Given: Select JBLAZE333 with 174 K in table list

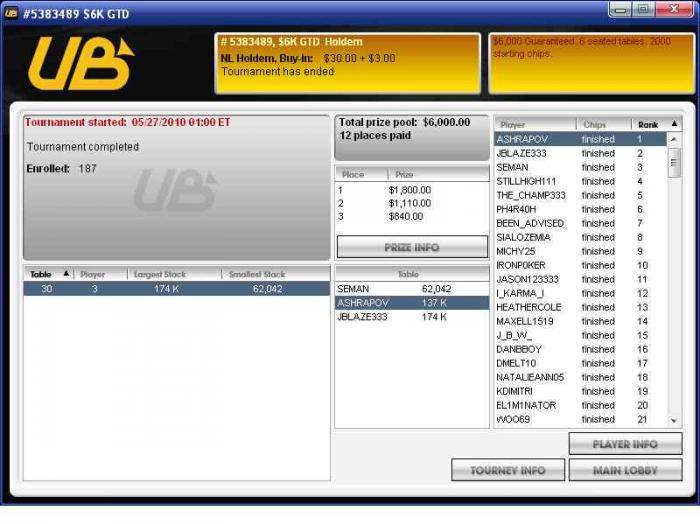Looking at the screenshot, I should (412, 317).
